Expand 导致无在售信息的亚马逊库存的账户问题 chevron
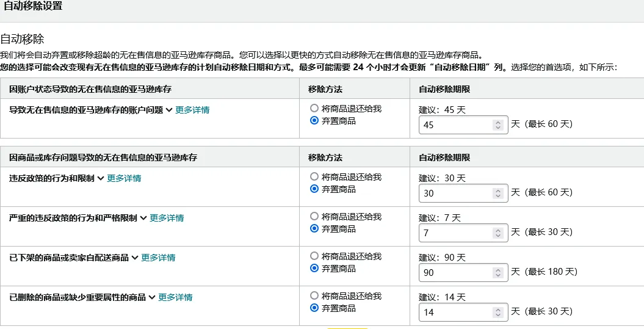 (169, 110)
